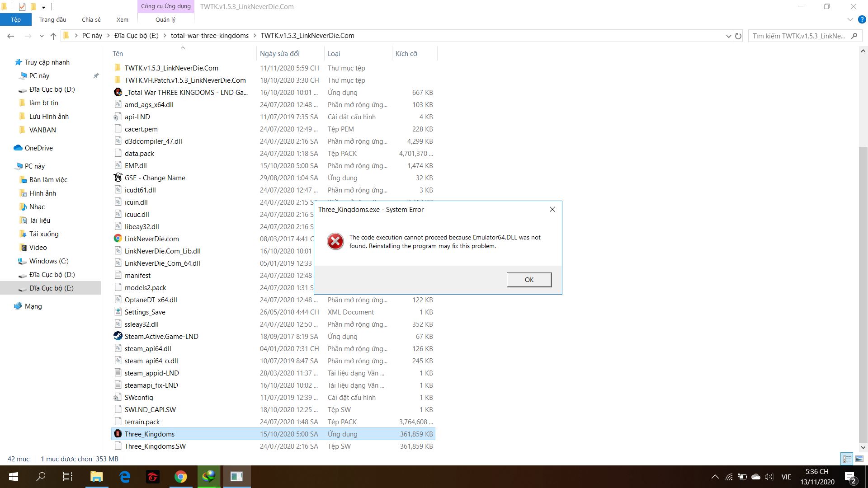This screenshot has width=868, height=488.
Task: Open recent locations dropdown arrow
Action: tap(42, 36)
